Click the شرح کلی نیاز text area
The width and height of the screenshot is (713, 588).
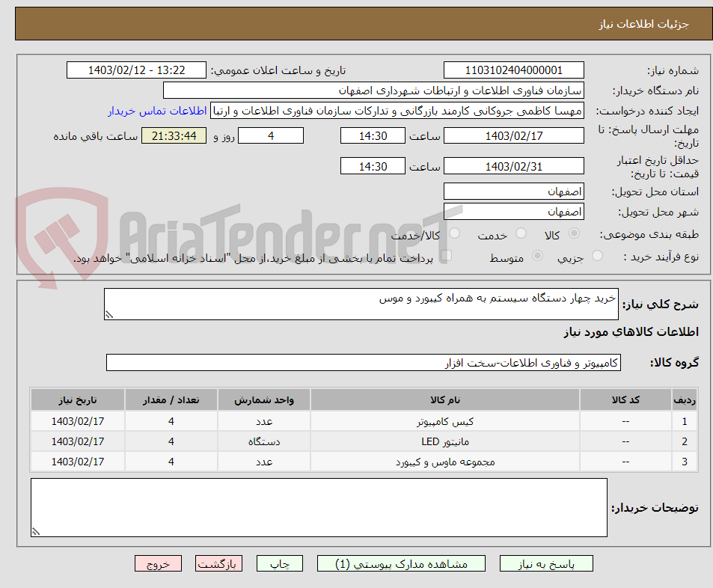361,304
